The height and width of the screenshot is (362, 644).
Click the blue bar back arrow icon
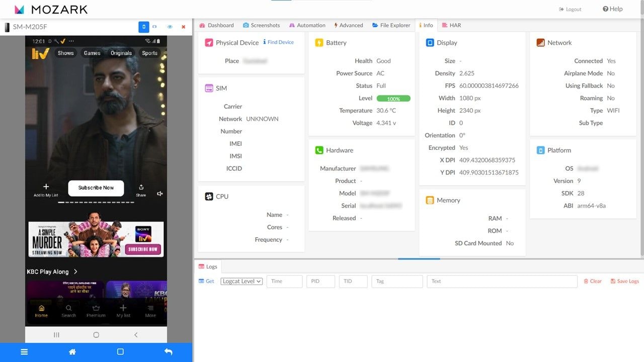pos(169,352)
